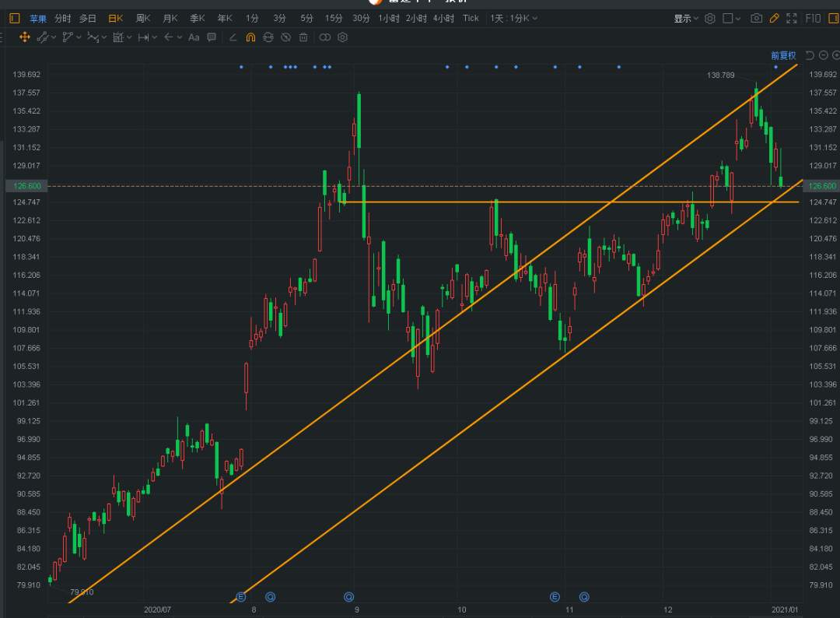Switch to 分时 intraday view
840x618 pixels.
[x=63, y=19]
